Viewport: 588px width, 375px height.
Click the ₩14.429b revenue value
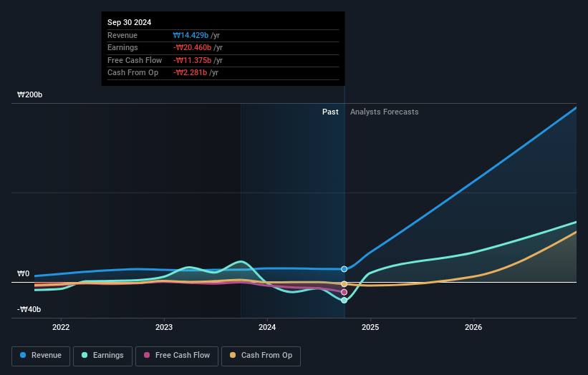tap(191, 35)
